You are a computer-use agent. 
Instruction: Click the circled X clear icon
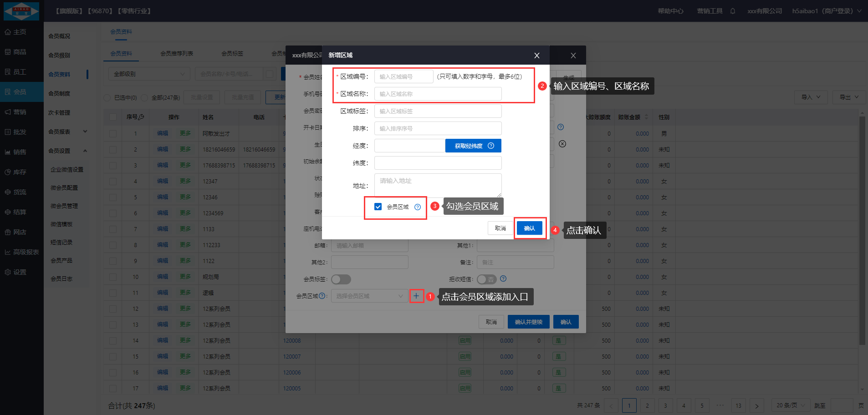[x=562, y=144]
